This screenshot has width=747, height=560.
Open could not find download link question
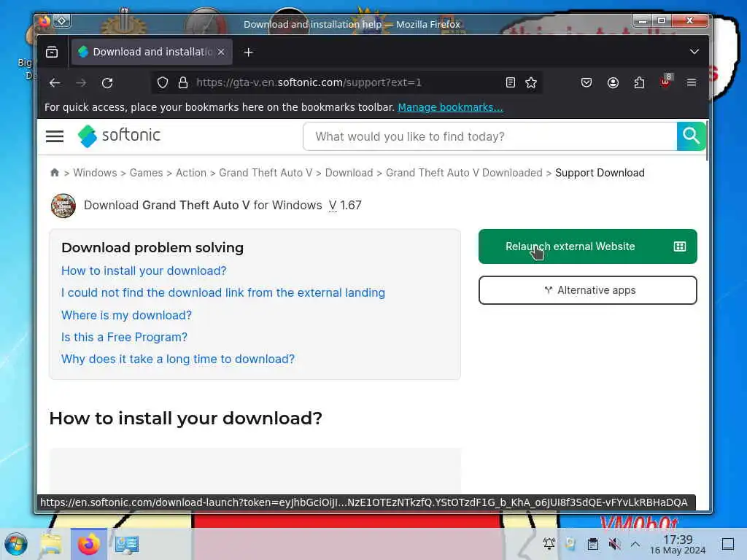point(223,293)
